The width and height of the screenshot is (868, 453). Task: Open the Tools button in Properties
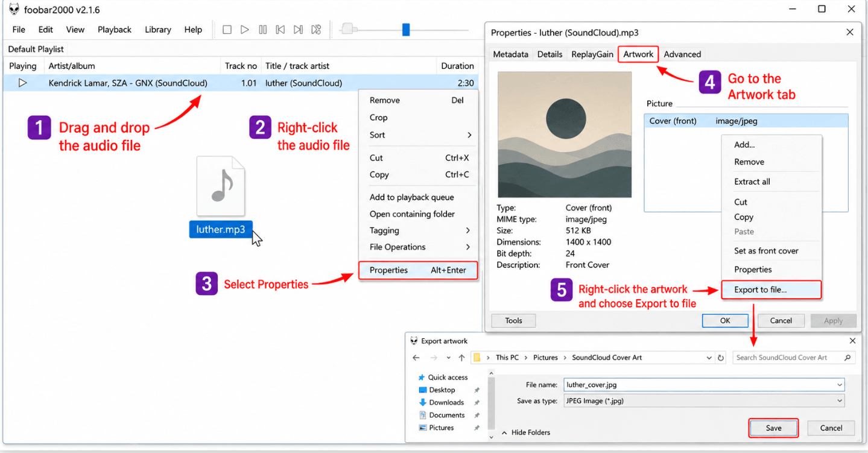point(514,321)
